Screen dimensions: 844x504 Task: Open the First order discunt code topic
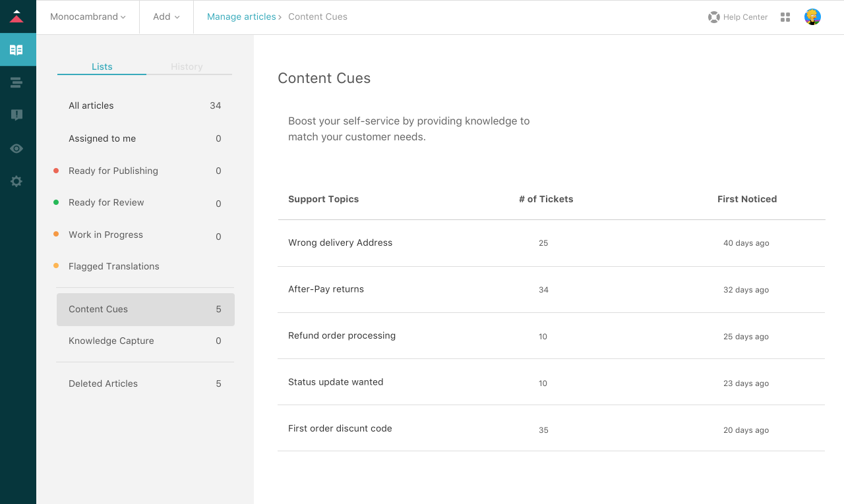[340, 428]
